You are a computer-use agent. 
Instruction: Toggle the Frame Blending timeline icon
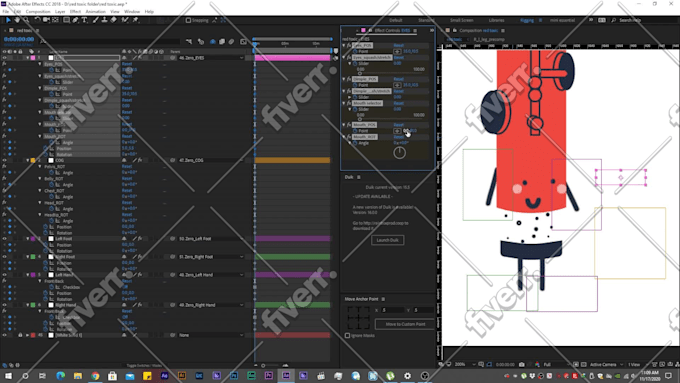(x=222, y=42)
